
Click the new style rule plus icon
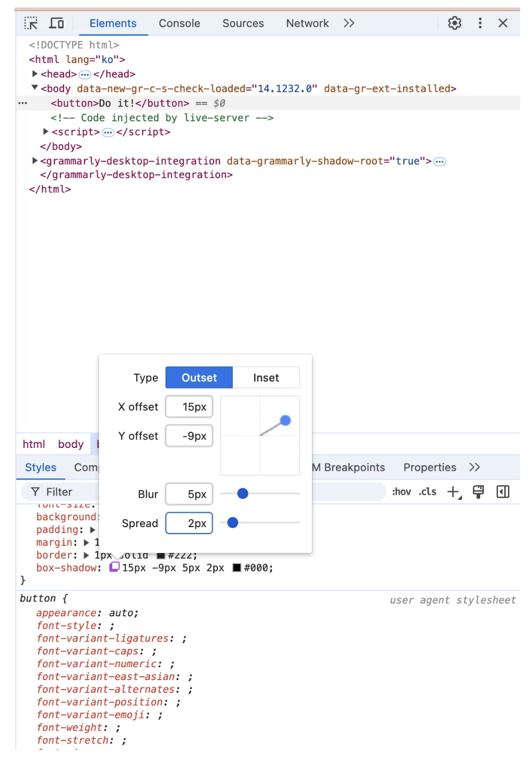pos(453,492)
